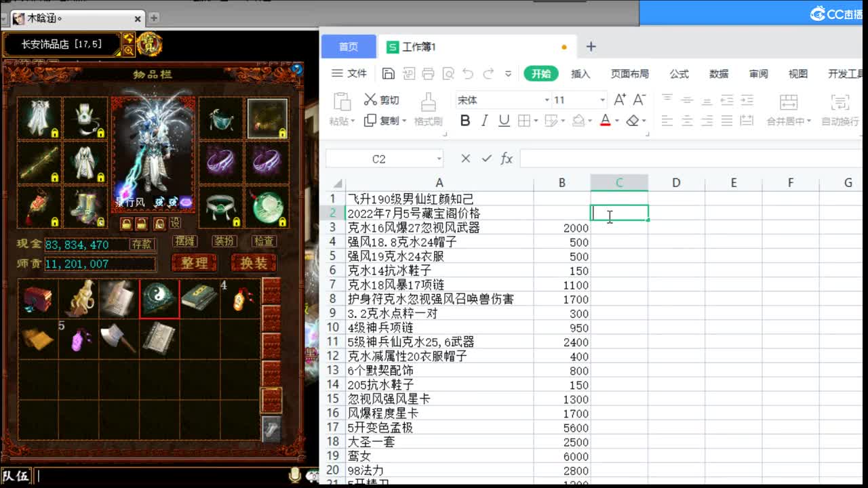Click the WPS save icon
This screenshot has height=488, width=868.
(389, 73)
